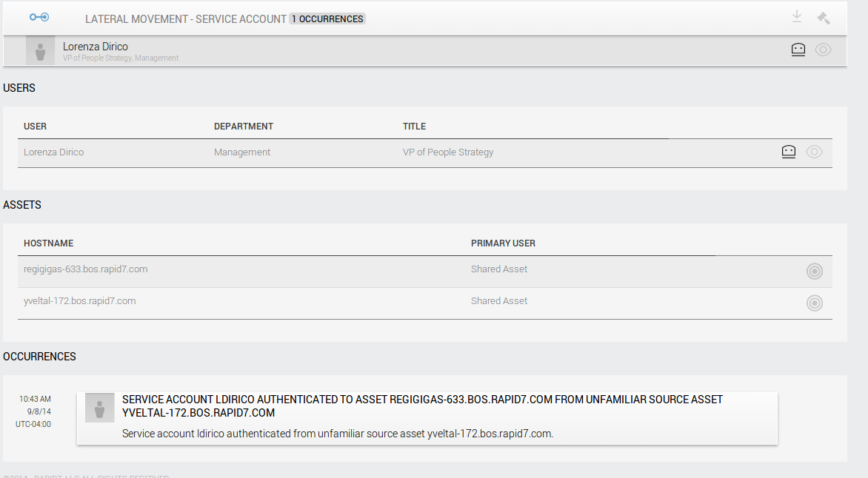This screenshot has width=868, height=478.
Task: Click the service account icon in the Users table row
Action: [789, 152]
